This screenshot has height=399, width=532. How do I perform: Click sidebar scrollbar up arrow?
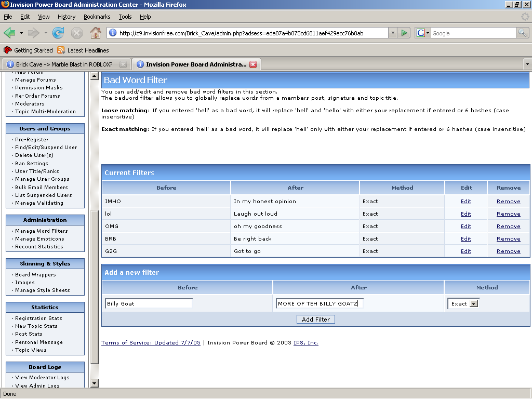click(95, 76)
